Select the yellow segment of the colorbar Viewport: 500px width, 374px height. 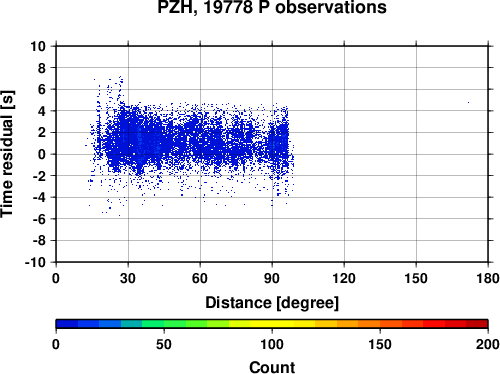tap(272, 323)
